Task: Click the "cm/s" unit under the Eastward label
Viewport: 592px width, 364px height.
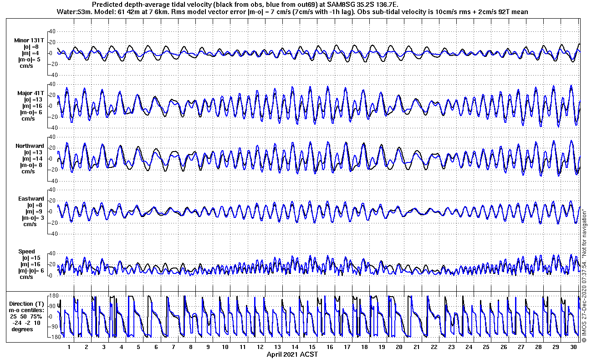Action: pyautogui.click(x=30, y=224)
